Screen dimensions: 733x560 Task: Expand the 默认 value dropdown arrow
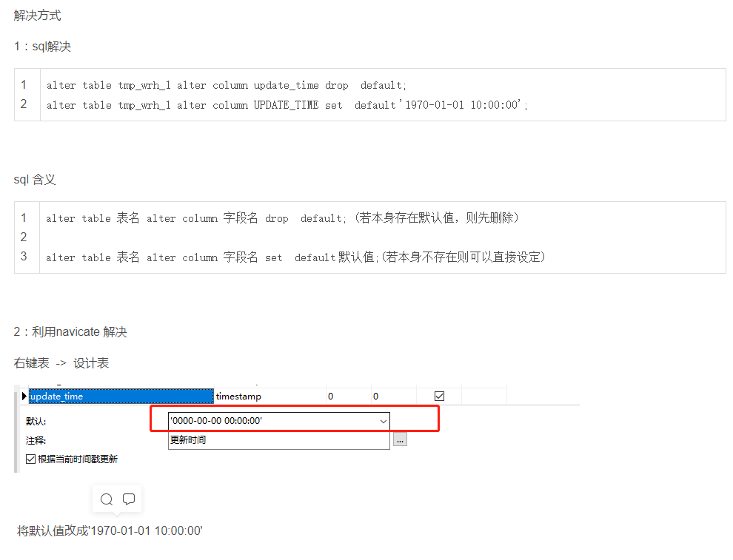pos(384,421)
